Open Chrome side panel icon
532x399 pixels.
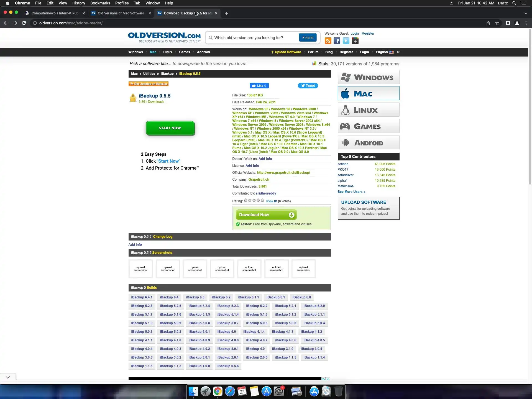508,23
